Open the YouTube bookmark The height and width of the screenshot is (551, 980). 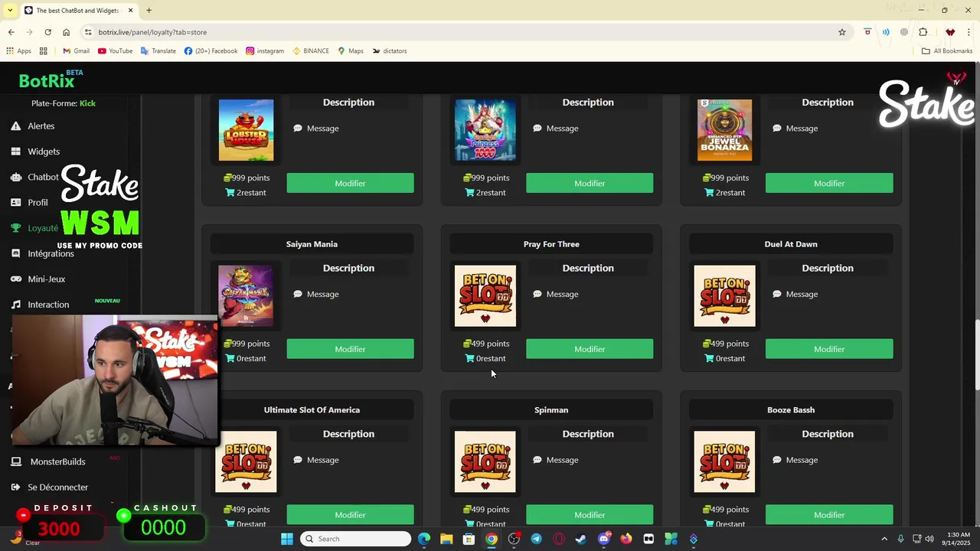(x=115, y=51)
